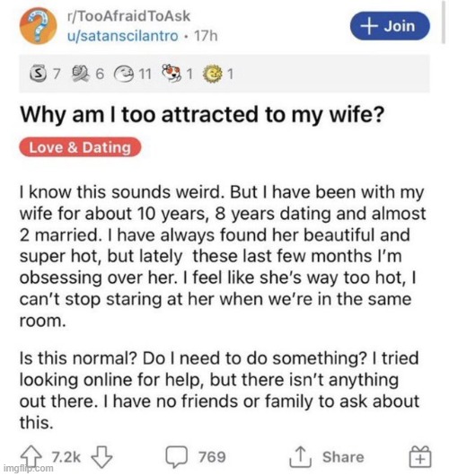Tap the share upload icon
The image size is (449, 476).
coord(301,456)
